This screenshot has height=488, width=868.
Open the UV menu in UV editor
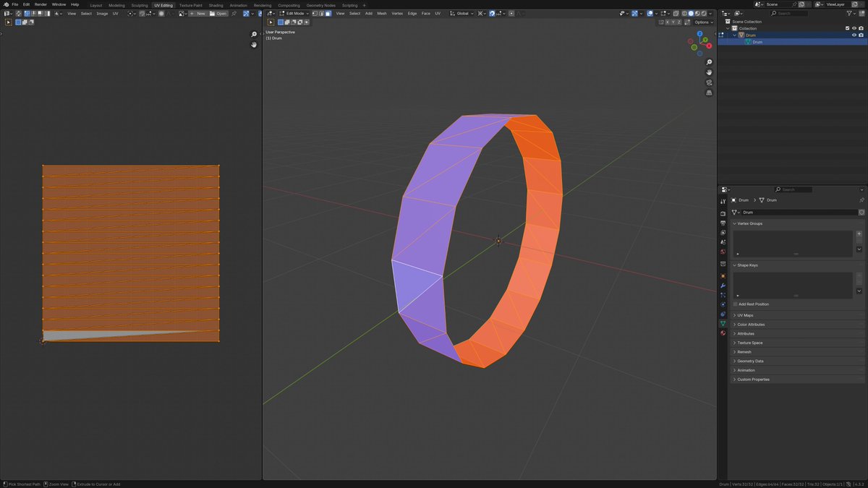click(x=115, y=13)
